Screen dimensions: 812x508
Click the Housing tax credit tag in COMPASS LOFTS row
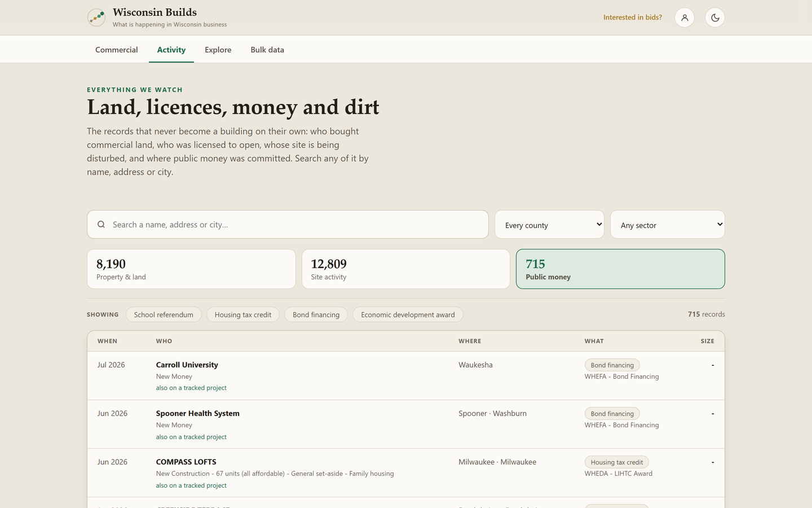click(617, 462)
